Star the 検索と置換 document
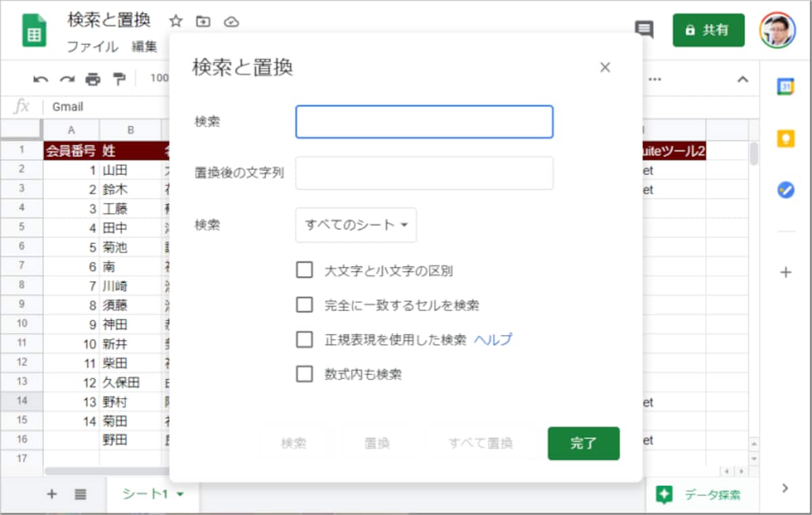This screenshot has height=515, width=812. pyautogui.click(x=175, y=21)
